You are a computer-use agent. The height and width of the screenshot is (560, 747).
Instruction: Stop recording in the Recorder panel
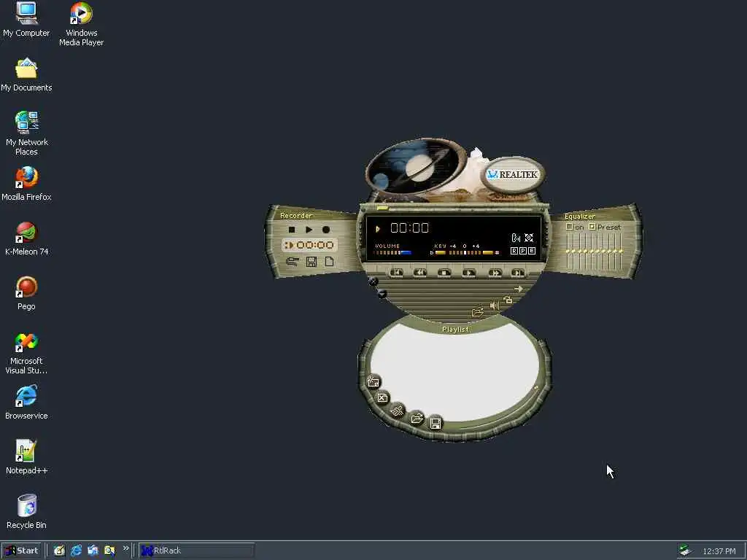click(x=292, y=230)
